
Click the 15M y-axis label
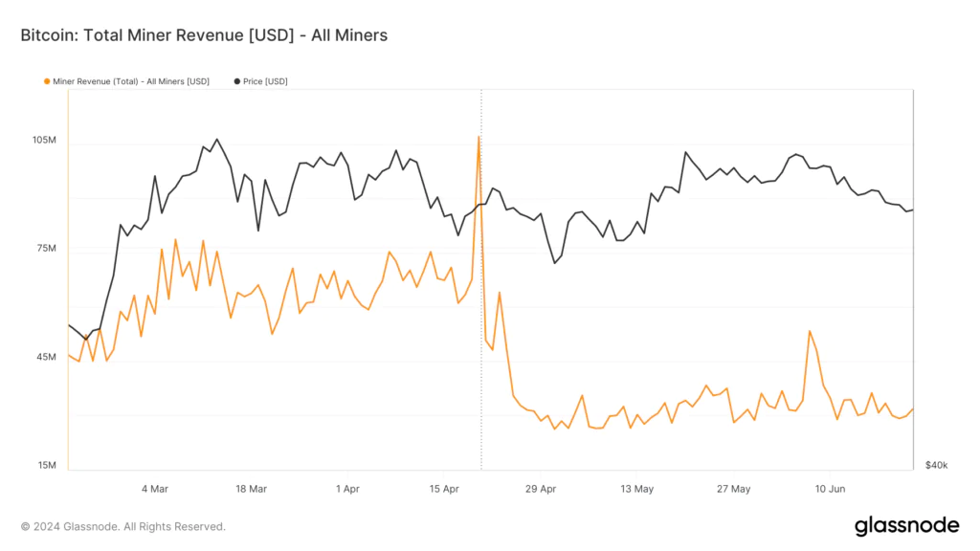[x=46, y=466]
